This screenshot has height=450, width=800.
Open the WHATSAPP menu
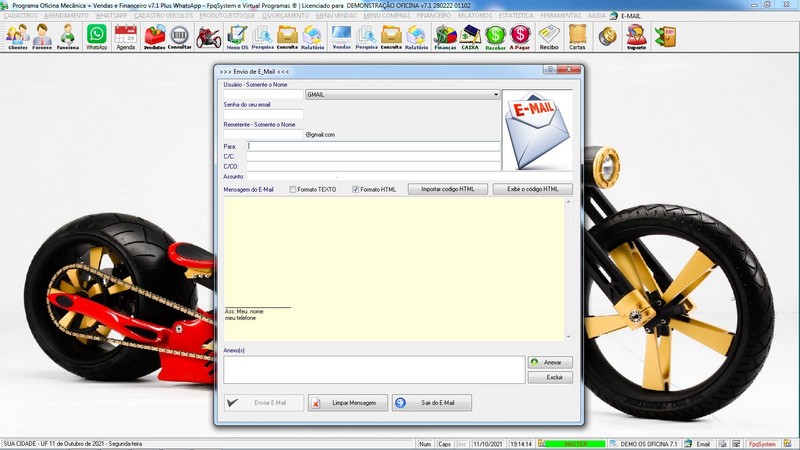(111, 16)
